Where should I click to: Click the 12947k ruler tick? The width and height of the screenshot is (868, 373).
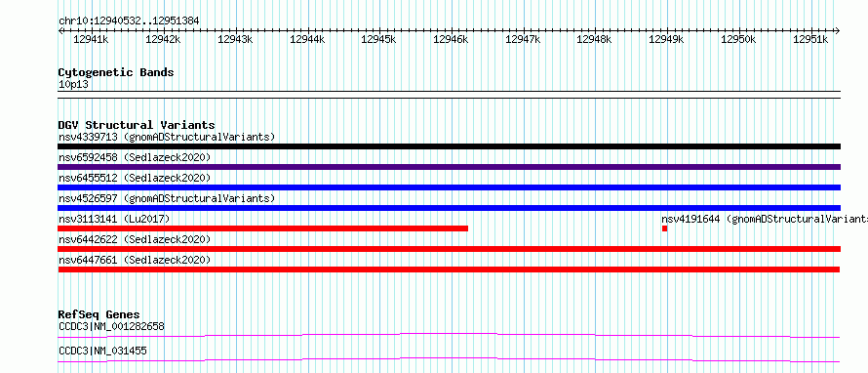(523, 39)
